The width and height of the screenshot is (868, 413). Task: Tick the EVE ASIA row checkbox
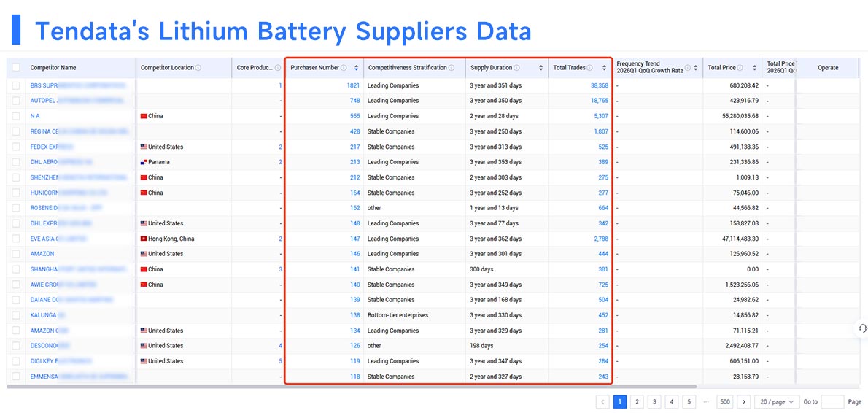pos(16,239)
